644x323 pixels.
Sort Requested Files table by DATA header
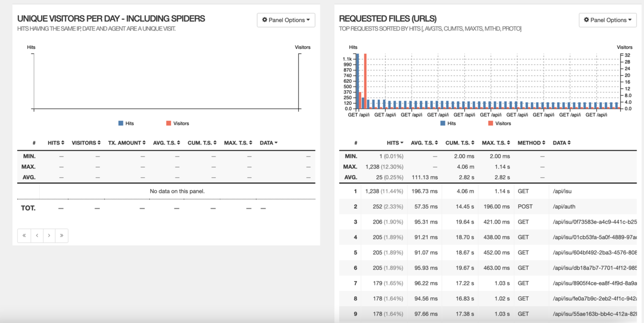click(562, 143)
